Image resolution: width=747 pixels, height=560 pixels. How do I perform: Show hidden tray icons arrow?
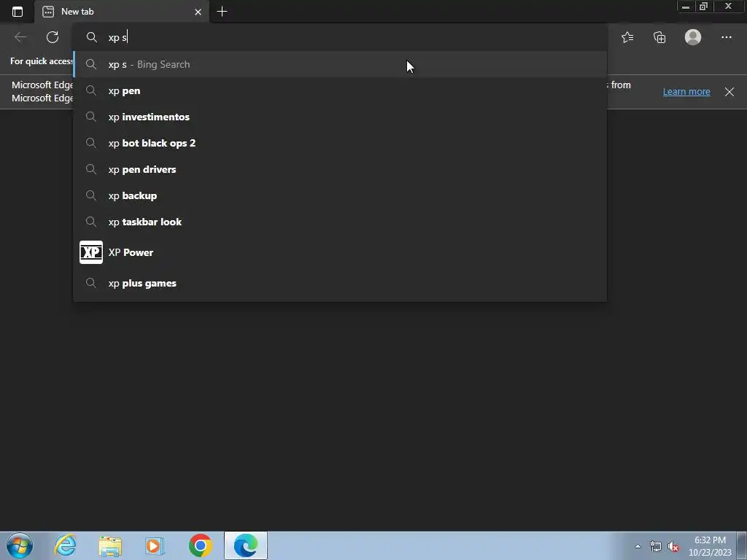[x=638, y=546]
